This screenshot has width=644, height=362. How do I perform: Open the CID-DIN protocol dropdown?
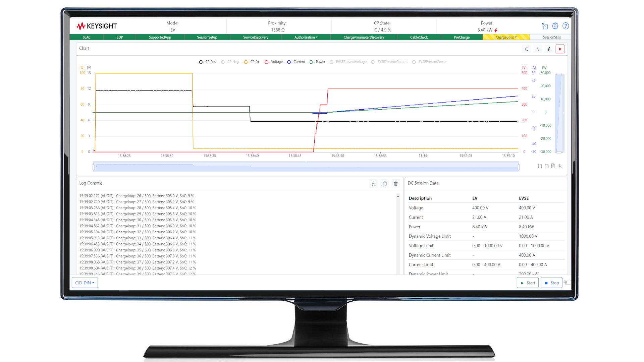[x=85, y=283]
